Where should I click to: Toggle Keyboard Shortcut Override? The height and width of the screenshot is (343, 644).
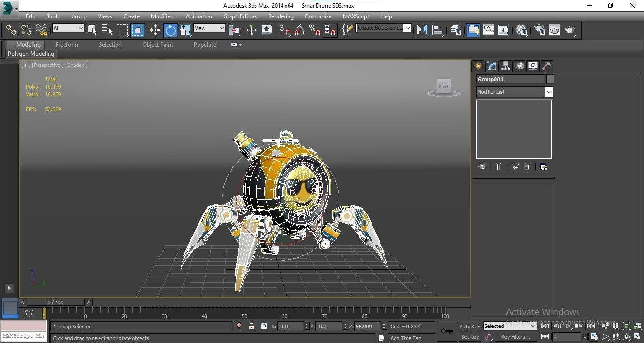click(x=266, y=30)
